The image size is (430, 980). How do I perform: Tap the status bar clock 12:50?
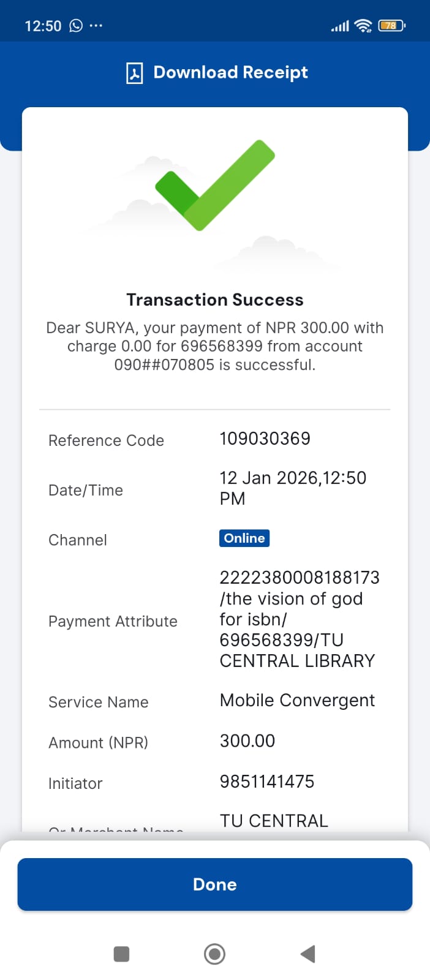click(x=43, y=26)
